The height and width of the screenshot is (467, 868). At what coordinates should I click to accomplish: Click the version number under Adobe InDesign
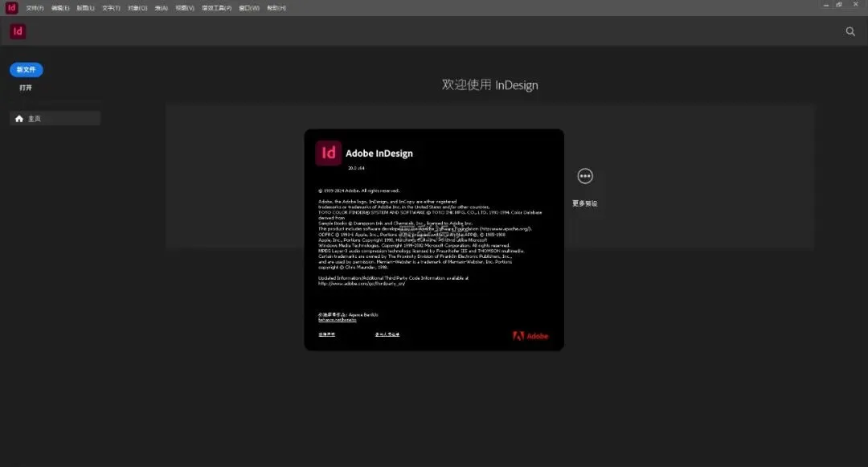tap(356, 168)
